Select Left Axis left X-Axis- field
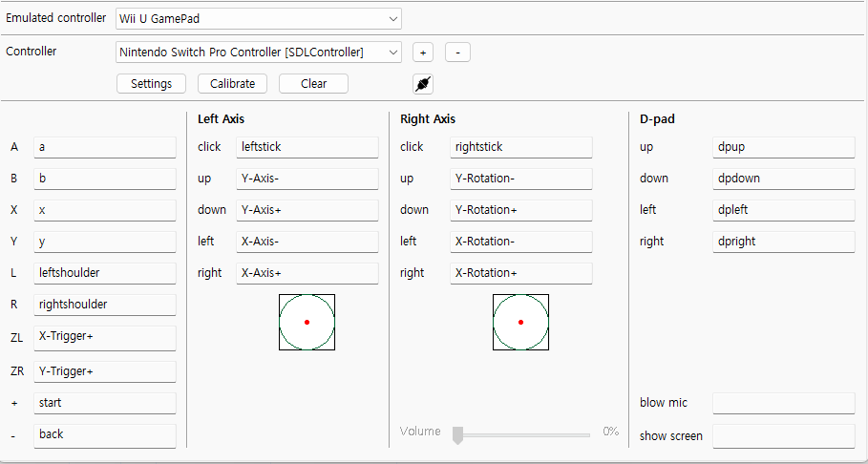 coord(307,242)
